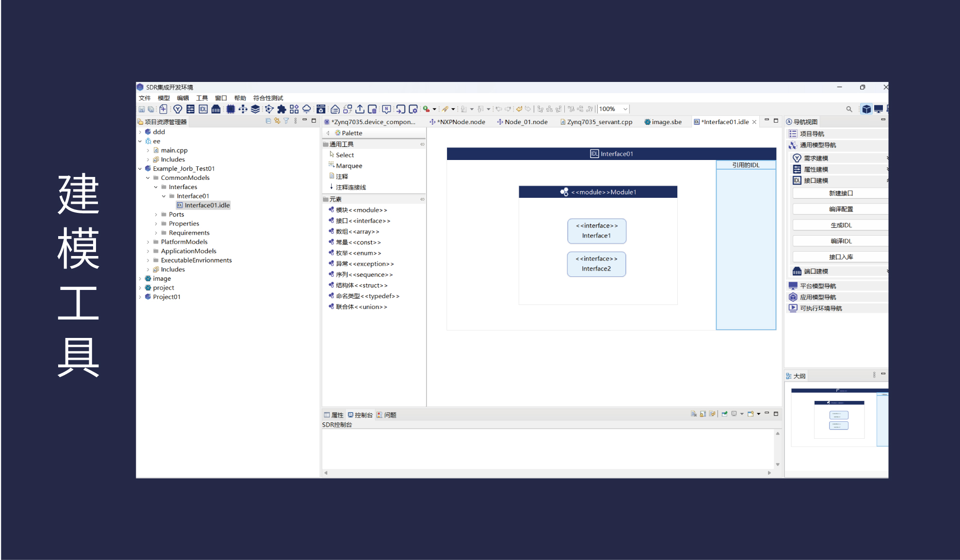Viewport: 960px width, 560px height.
Task: Click the IDL interface modeling toolbar icon
Action: 203,109
